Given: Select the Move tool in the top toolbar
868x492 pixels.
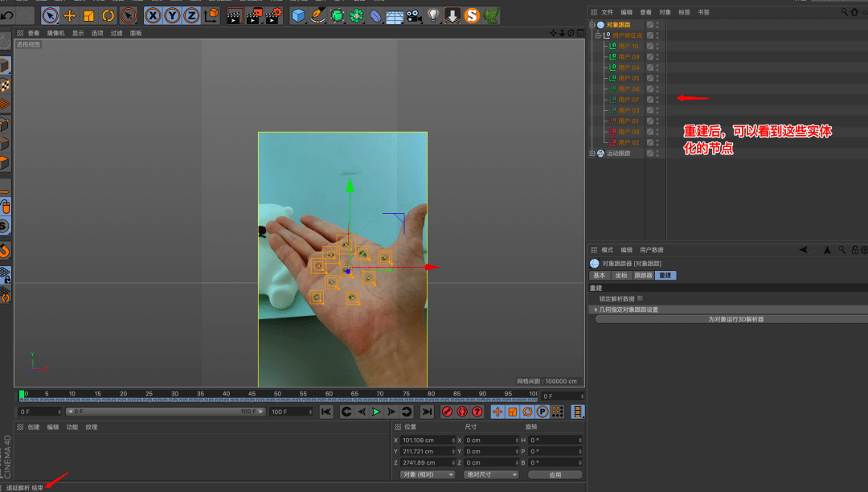Looking at the screenshot, I should [69, 15].
